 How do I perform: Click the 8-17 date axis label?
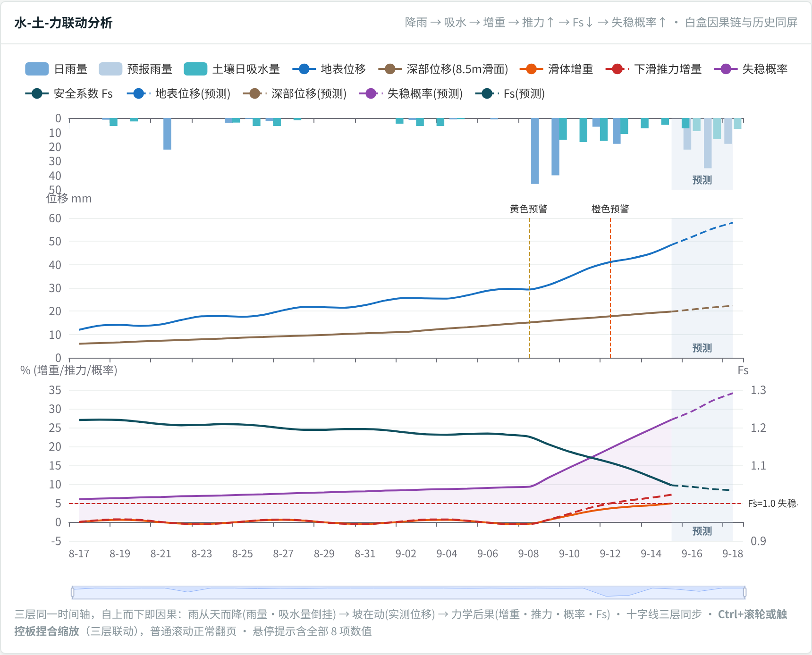[x=79, y=554]
